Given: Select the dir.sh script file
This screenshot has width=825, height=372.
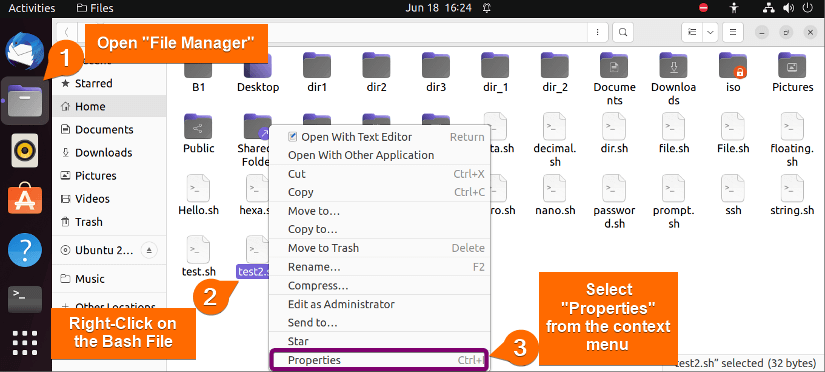Looking at the screenshot, I should click(x=614, y=134).
